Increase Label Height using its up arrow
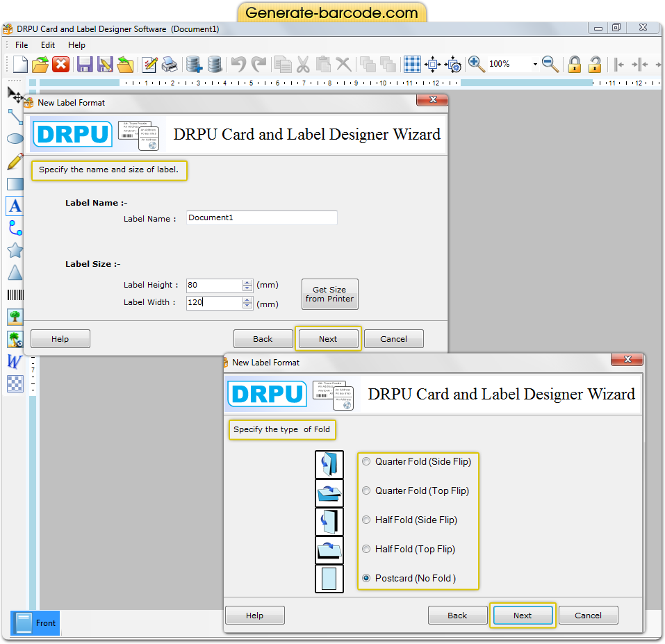 click(x=247, y=281)
